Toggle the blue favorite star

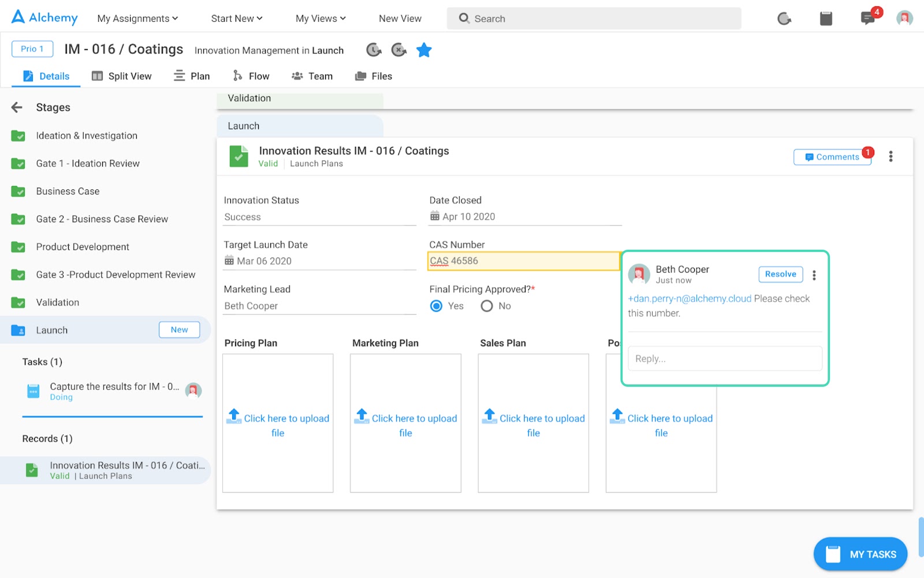pyautogui.click(x=424, y=50)
